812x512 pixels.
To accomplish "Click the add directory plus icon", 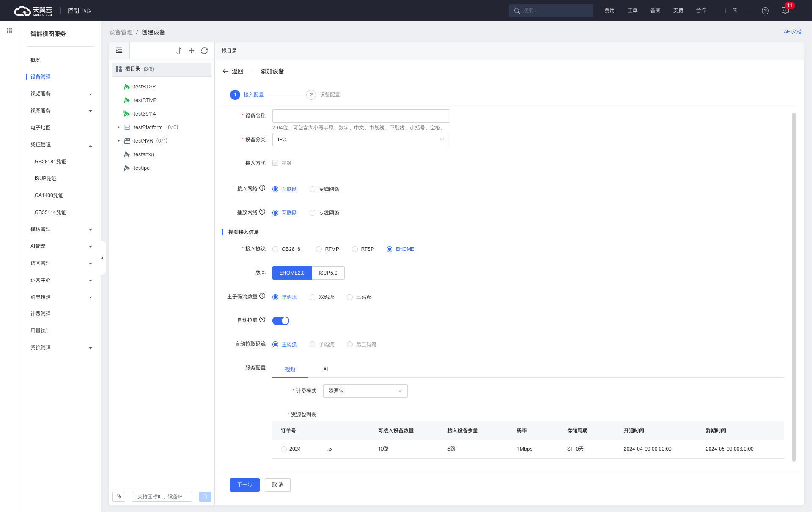I will (192, 51).
